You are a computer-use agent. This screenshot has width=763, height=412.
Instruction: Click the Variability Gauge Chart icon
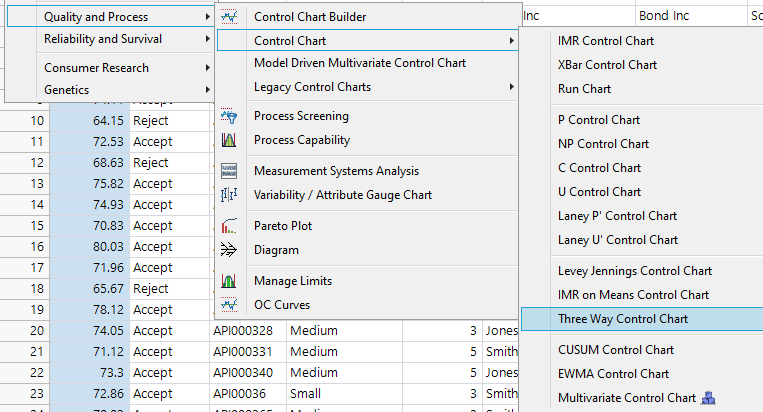coord(229,195)
